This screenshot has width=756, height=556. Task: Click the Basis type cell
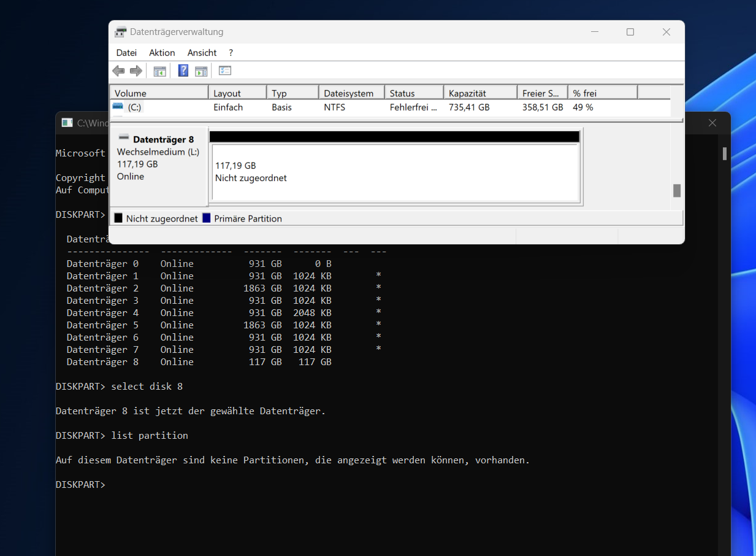282,107
